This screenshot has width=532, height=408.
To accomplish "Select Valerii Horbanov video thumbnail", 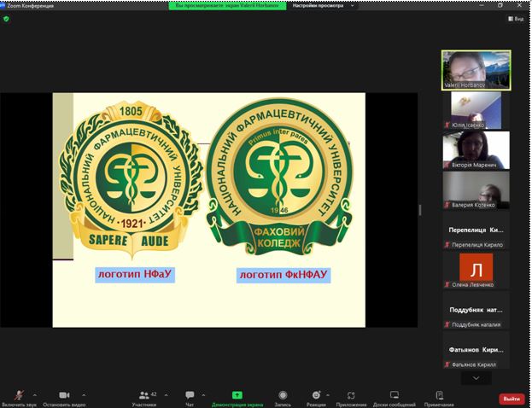I will [476, 70].
